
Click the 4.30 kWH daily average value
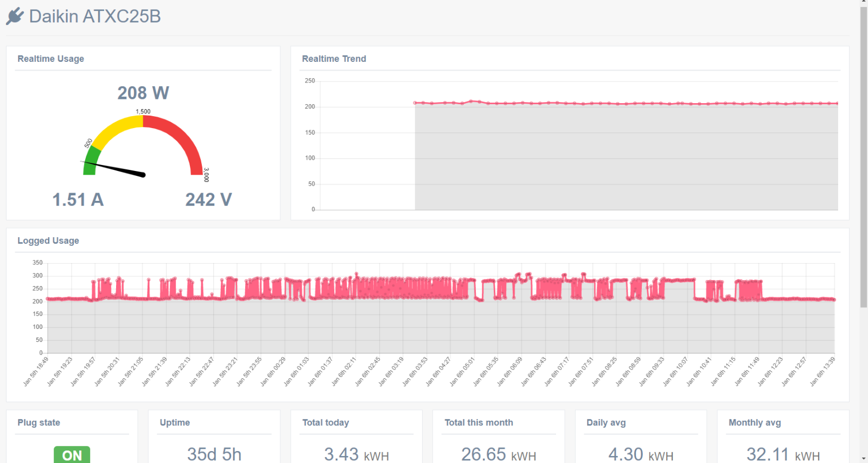641,454
